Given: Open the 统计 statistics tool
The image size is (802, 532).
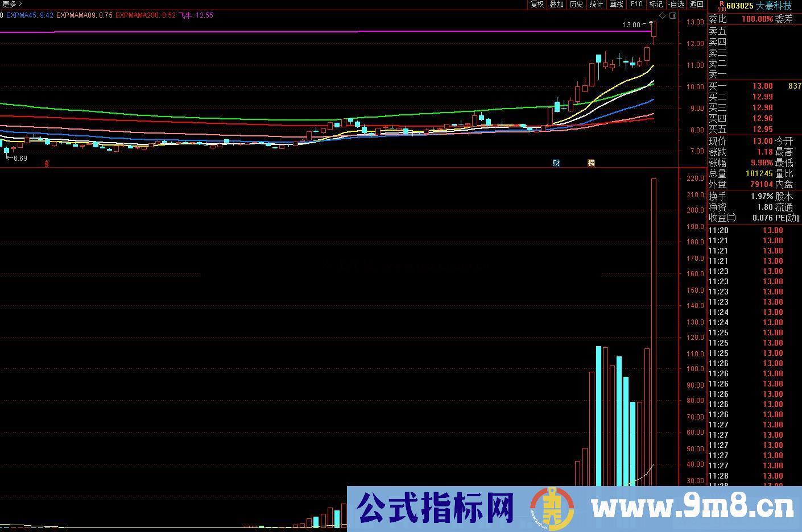Looking at the screenshot, I should click(596, 4).
